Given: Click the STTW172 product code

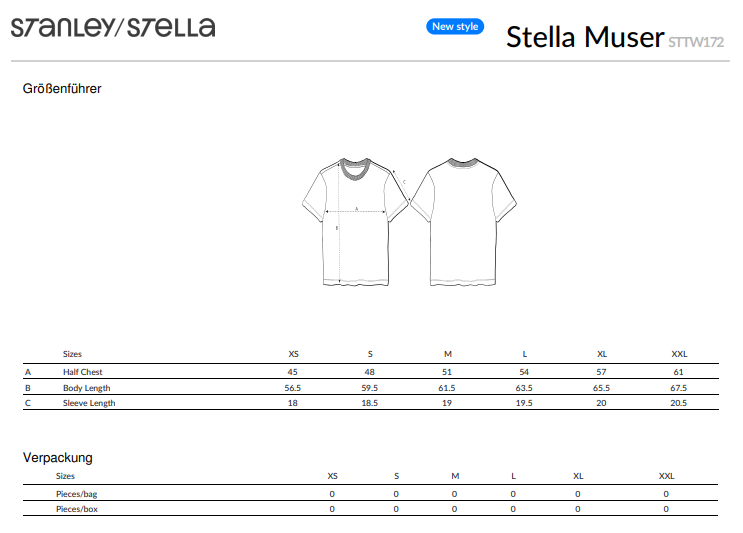Looking at the screenshot, I should tap(696, 42).
